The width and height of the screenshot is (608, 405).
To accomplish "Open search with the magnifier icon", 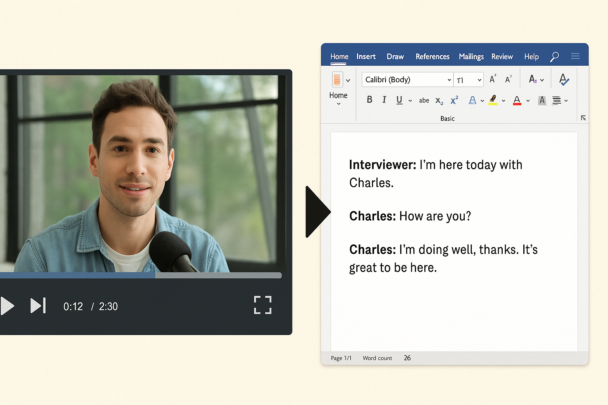I will coord(555,57).
